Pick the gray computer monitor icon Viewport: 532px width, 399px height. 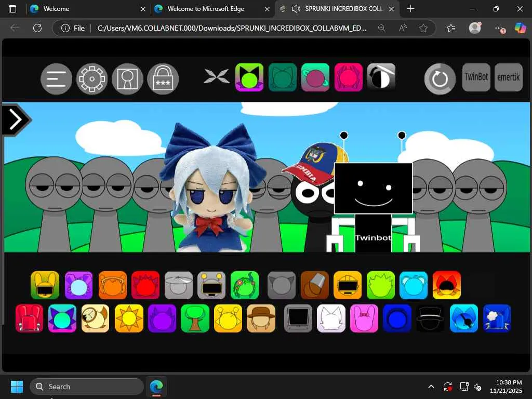point(298,318)
